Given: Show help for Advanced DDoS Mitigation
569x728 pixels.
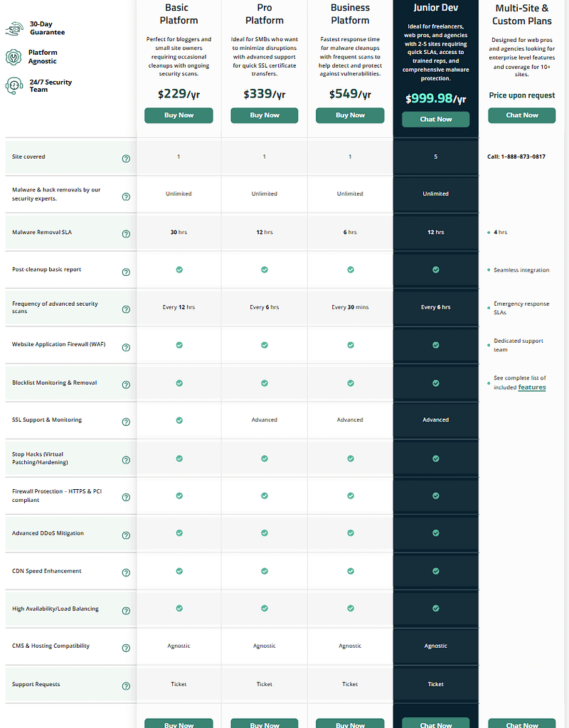Looking at the screenshot, I should tap(126, 535).
